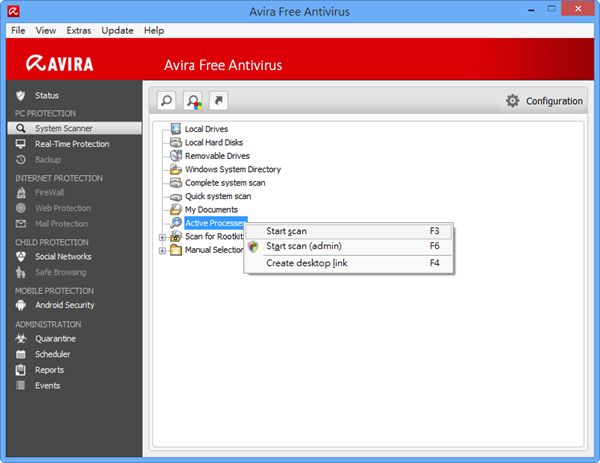
Task: Choose Start scan from the context menu
Action: click(287, 231)
